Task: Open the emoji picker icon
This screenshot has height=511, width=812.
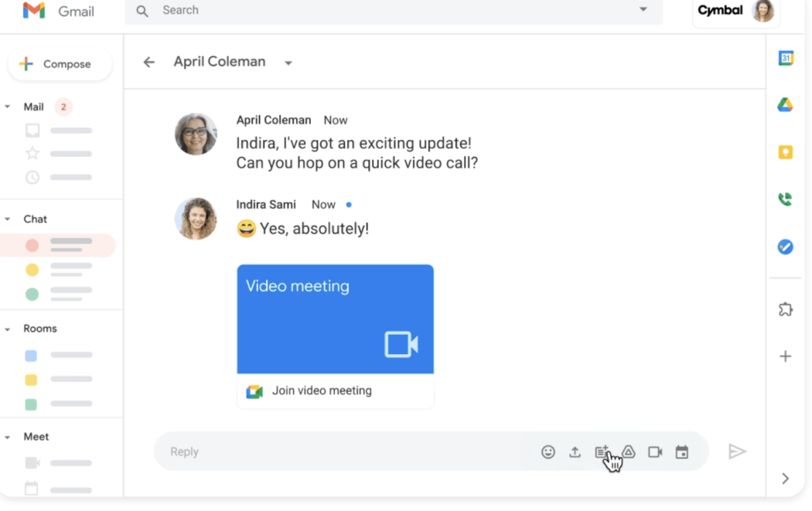Action: pos(548,452)
